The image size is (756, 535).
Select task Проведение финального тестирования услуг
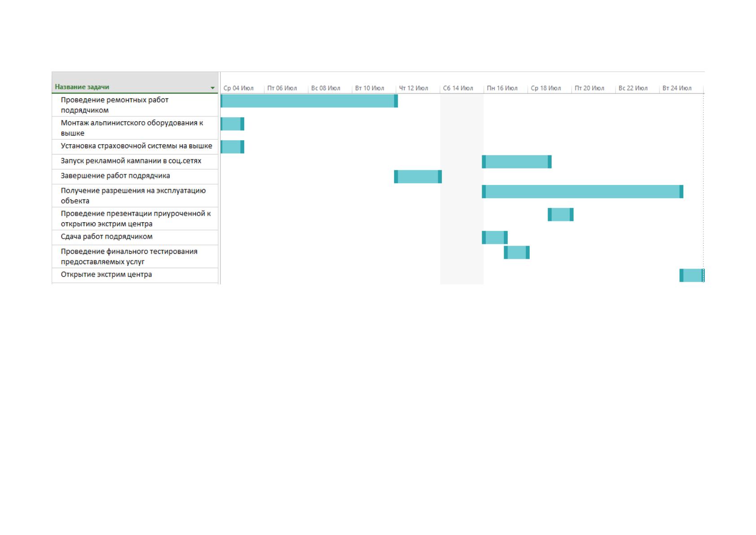tap(135, 256)
